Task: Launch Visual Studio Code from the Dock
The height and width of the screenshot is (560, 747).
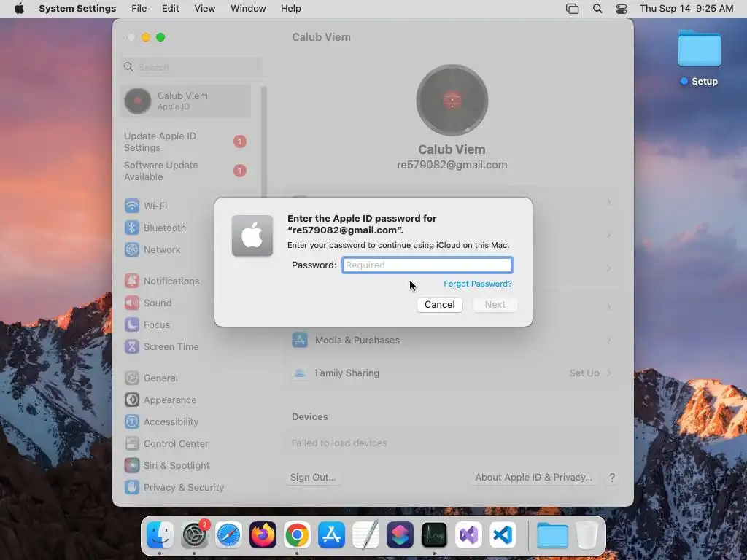Action: tap(503, 534)
